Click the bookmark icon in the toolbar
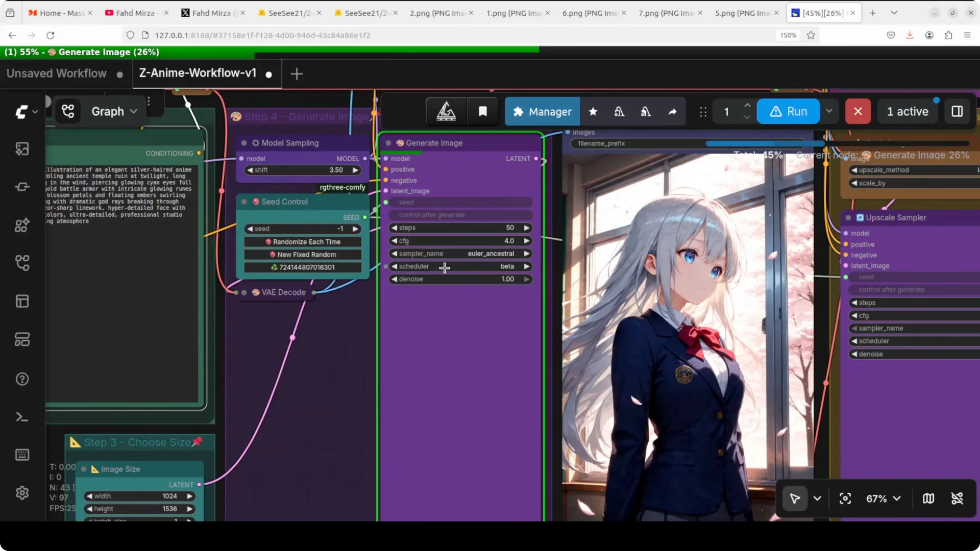The width and height of the screenshot is (980, 551). [x=482, y=111]
